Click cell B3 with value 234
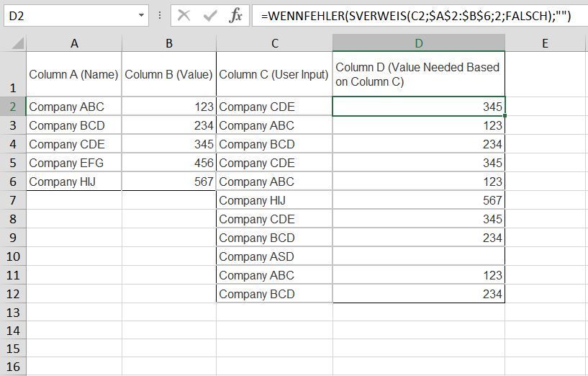 click(169, 125)
